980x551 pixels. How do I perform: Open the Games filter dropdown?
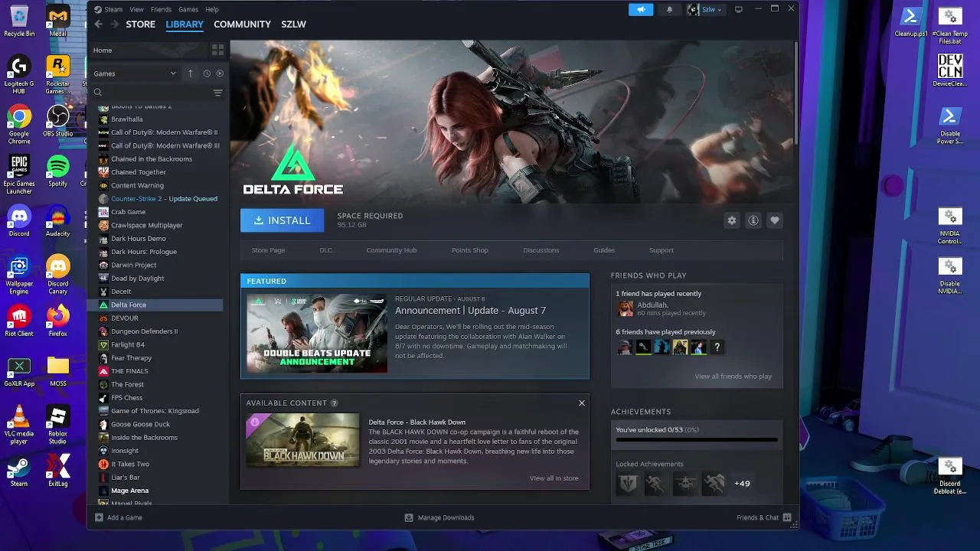135,73
